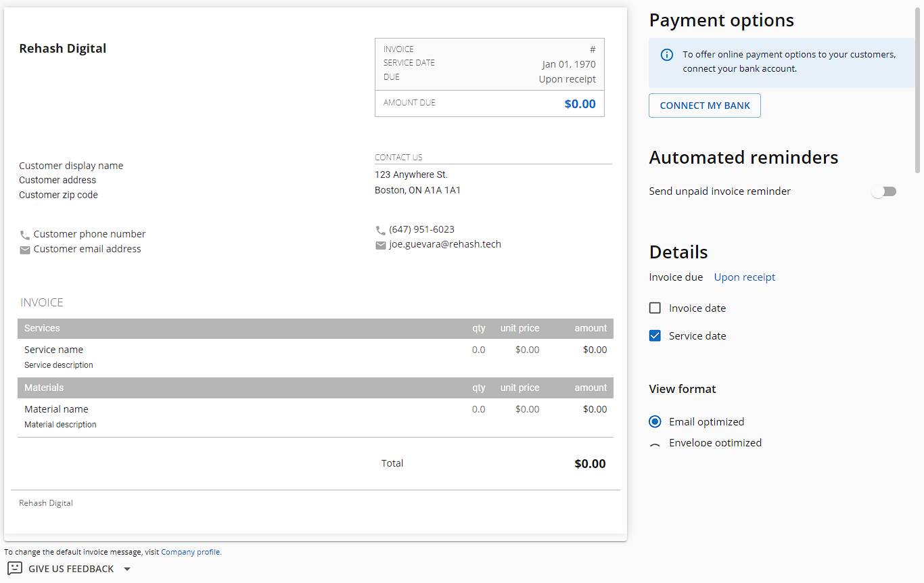
Task: Select the Email optimized radio button
Action: point(654,421)
